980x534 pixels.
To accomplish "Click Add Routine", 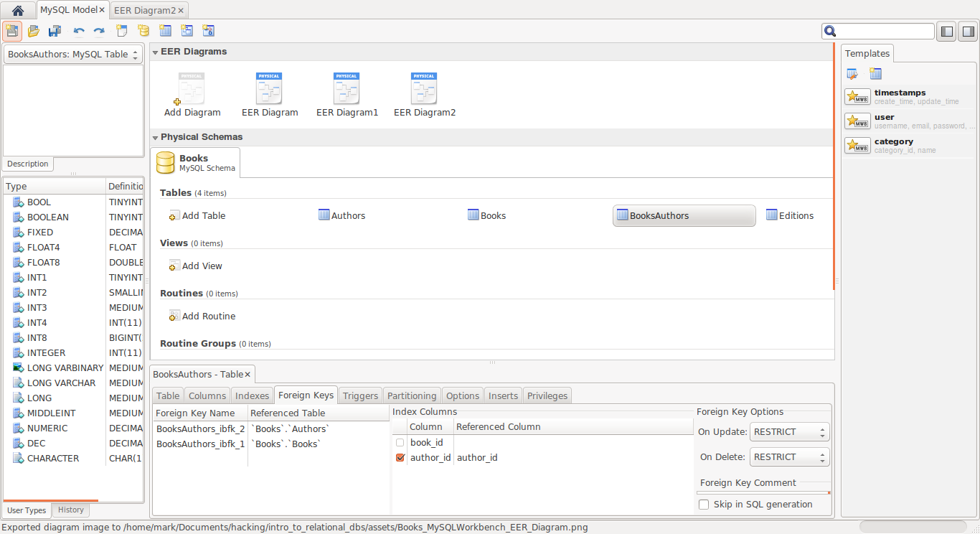I will 202,316.
